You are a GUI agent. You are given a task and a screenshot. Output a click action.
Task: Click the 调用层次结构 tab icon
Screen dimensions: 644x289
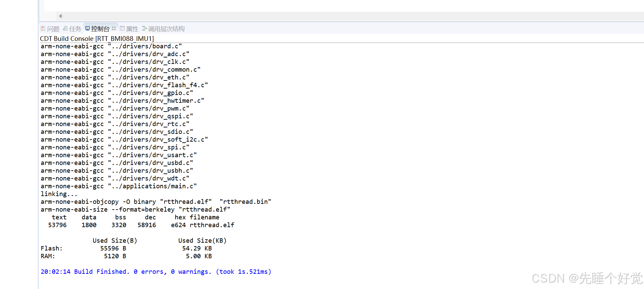[144, 28]
